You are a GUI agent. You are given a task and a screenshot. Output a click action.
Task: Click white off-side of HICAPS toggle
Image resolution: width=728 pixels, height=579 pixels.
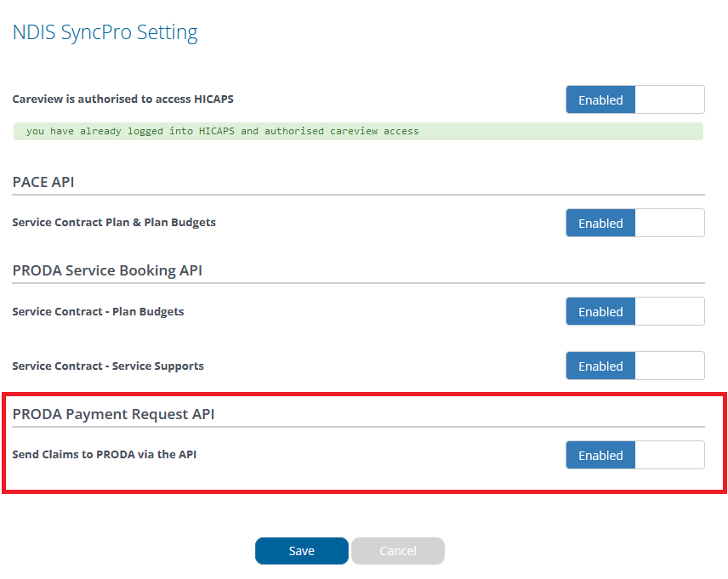pos(669,99)
